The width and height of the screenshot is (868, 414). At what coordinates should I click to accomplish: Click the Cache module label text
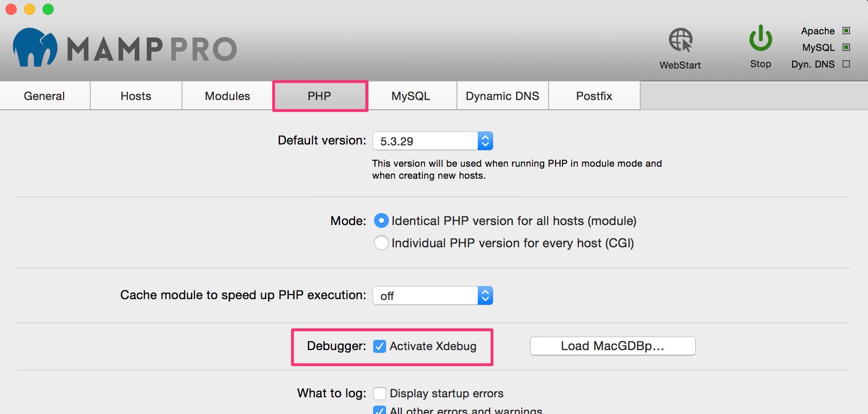243,295
